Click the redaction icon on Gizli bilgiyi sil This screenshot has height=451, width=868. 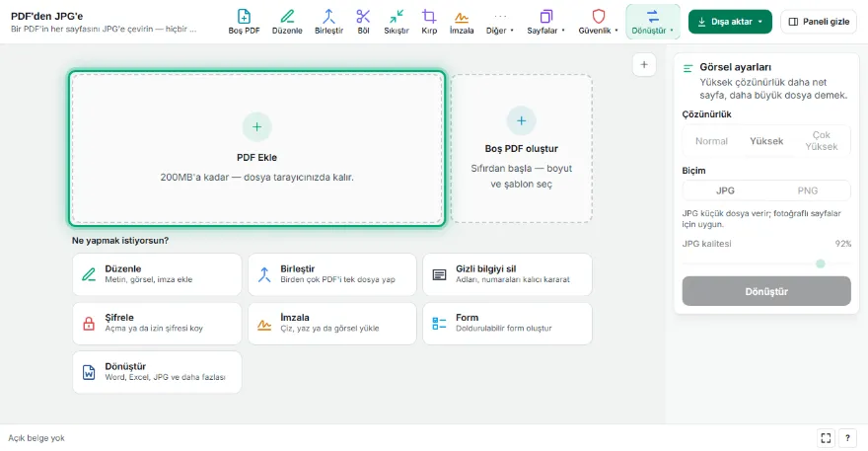point(439,274)
